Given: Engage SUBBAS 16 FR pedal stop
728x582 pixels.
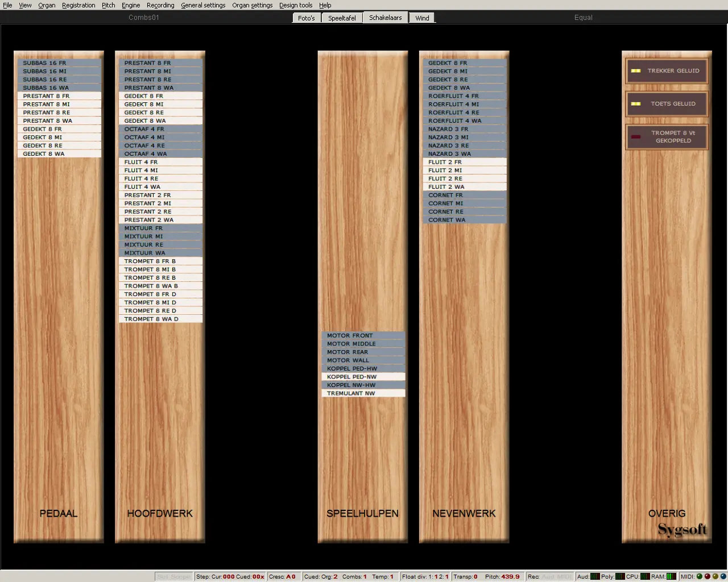Looking at the screenshot, I should (x=59, y=63).
